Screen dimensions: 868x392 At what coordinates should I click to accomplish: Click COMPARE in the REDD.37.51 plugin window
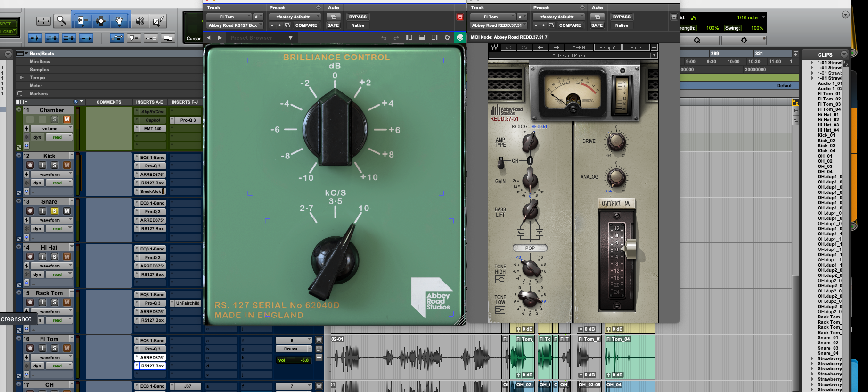click(x=570, y=25)
